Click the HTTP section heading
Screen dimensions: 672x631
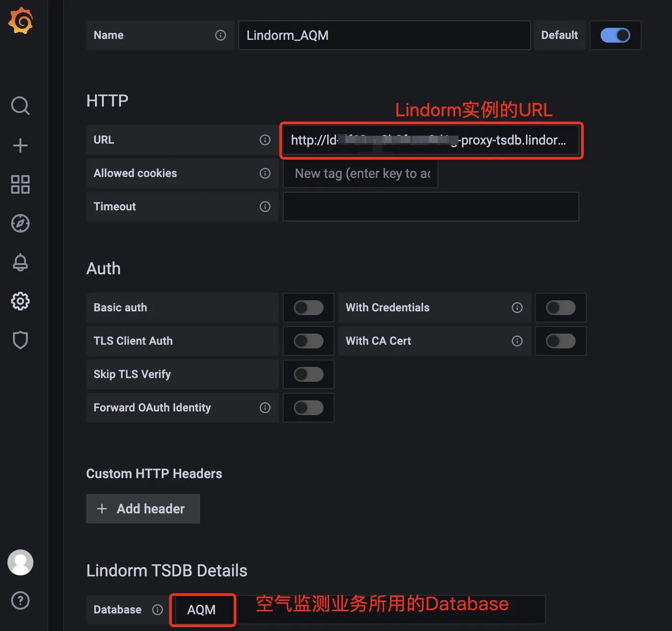107,101
